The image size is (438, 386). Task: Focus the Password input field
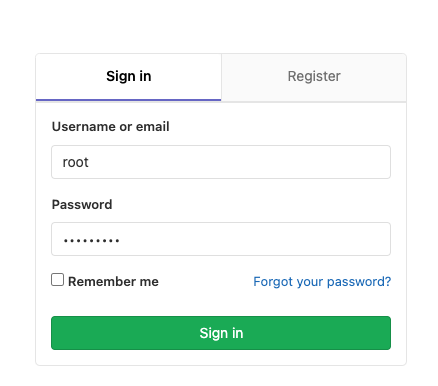(x=221, y=239)
